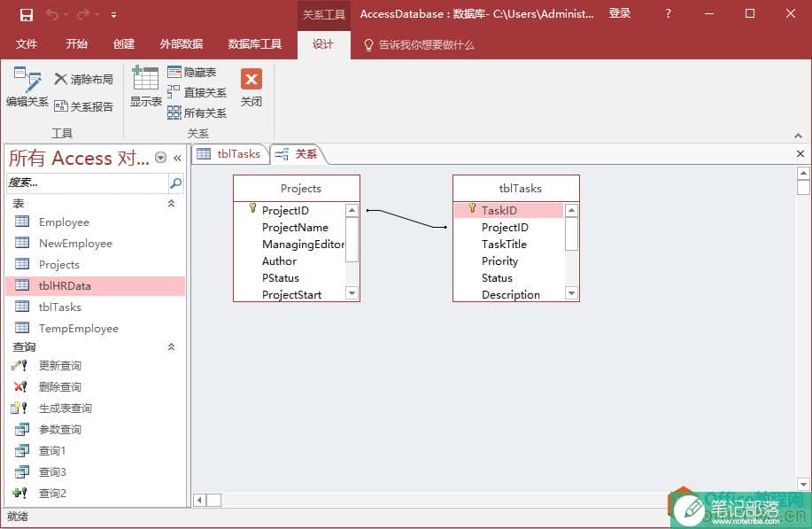Click scroll-up arrow in tblTasks field list
The width and height of the screenshot is (812, 529).
[x=572, y=210]
